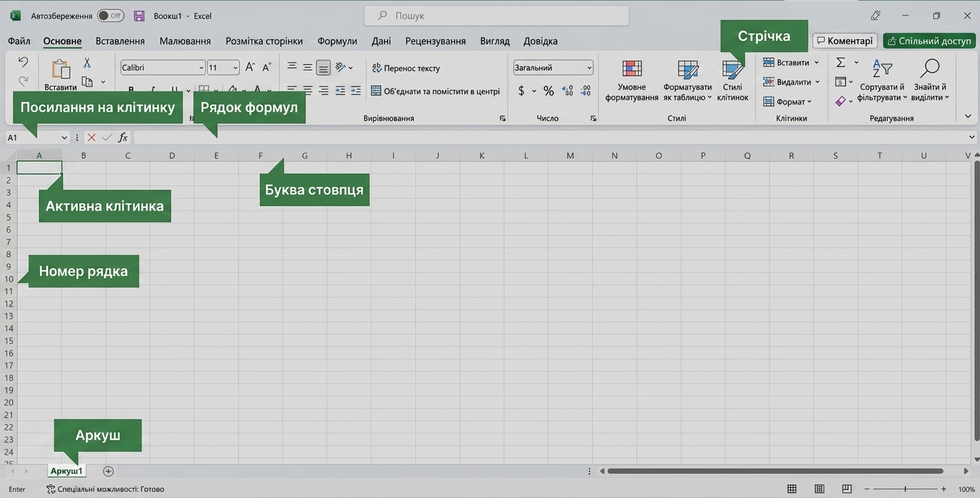Click the Fill icon under AutoSum

click(x=840, y=82)
